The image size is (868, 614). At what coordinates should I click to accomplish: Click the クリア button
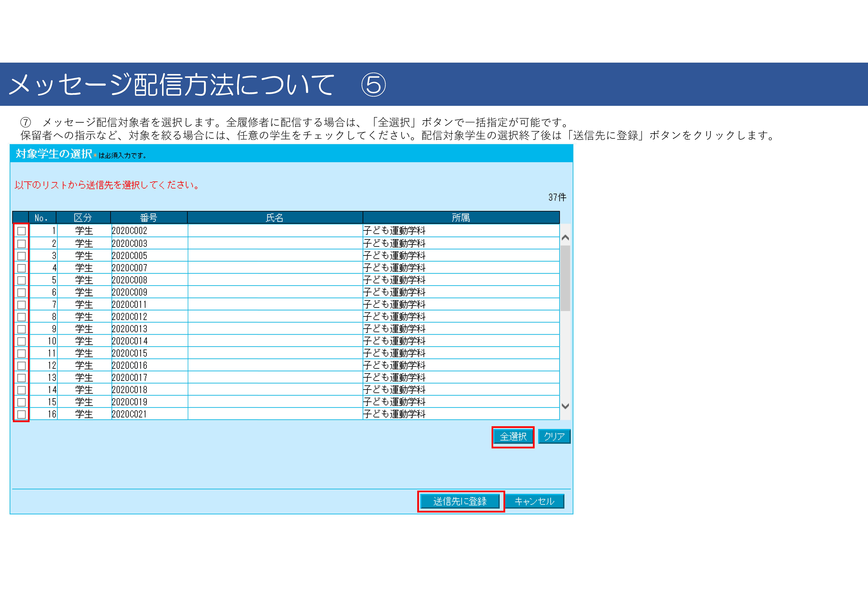tap(554, 437)
